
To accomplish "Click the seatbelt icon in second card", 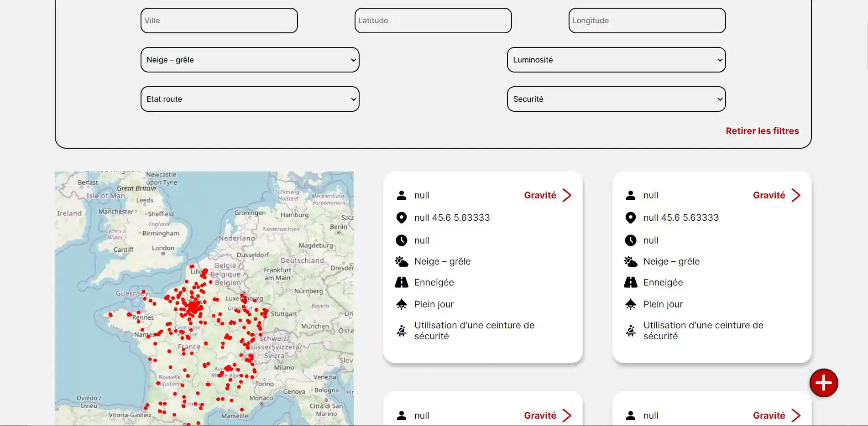I will (631, 331).
